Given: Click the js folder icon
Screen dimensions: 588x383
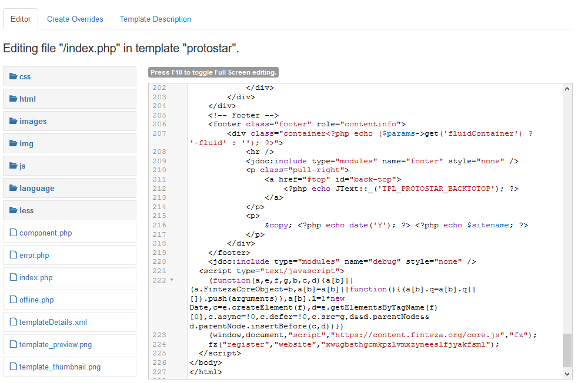Looking at the screenshot, I should tap(14, 166).
